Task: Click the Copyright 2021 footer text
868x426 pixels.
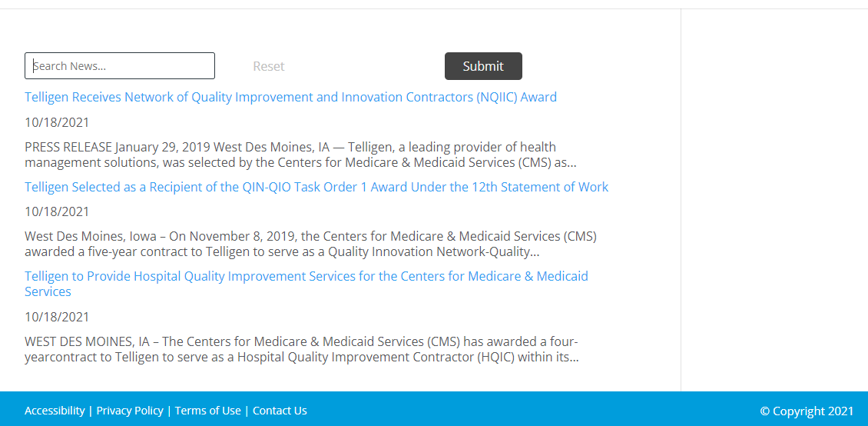Action: coord(807,411)
